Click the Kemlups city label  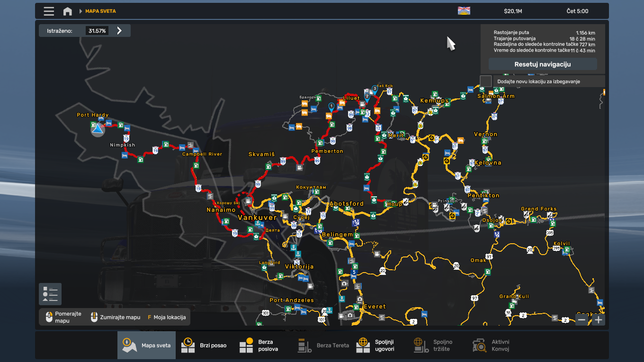click(x=434, y=101)
